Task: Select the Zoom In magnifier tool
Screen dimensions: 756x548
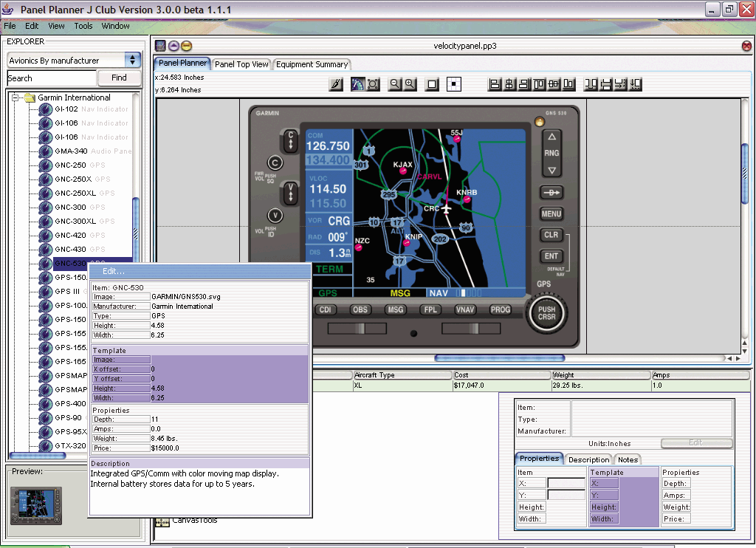Action: pyautogui.click(x=408, y=84)
